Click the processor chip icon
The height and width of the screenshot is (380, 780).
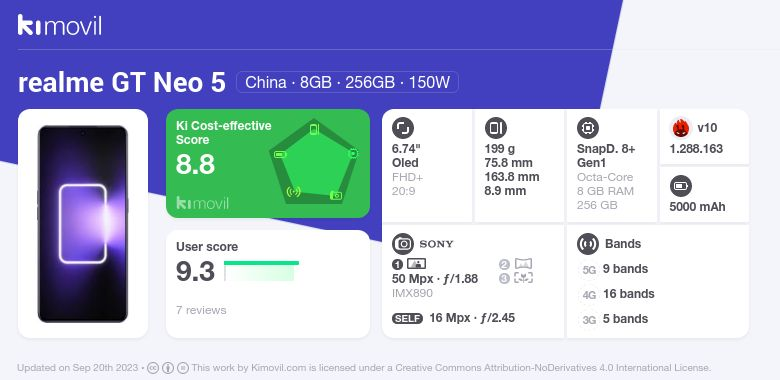click(587, 128)
